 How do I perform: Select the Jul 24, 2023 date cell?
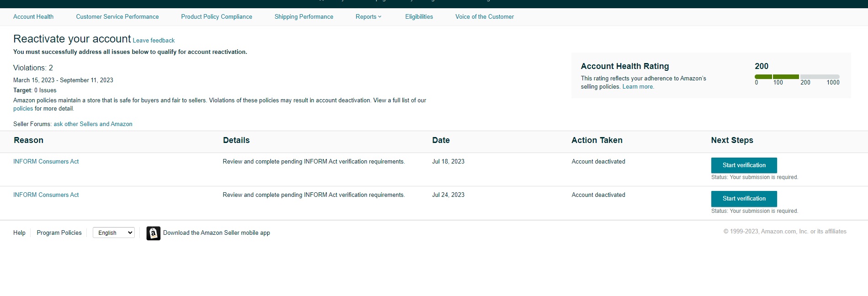[x=448, y=195]
